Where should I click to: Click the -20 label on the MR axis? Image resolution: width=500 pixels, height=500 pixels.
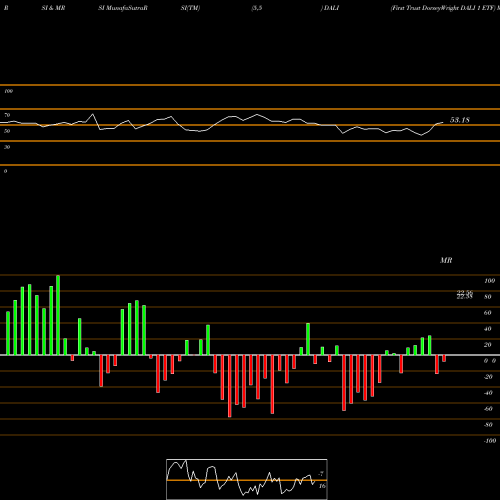pos(488,377)
